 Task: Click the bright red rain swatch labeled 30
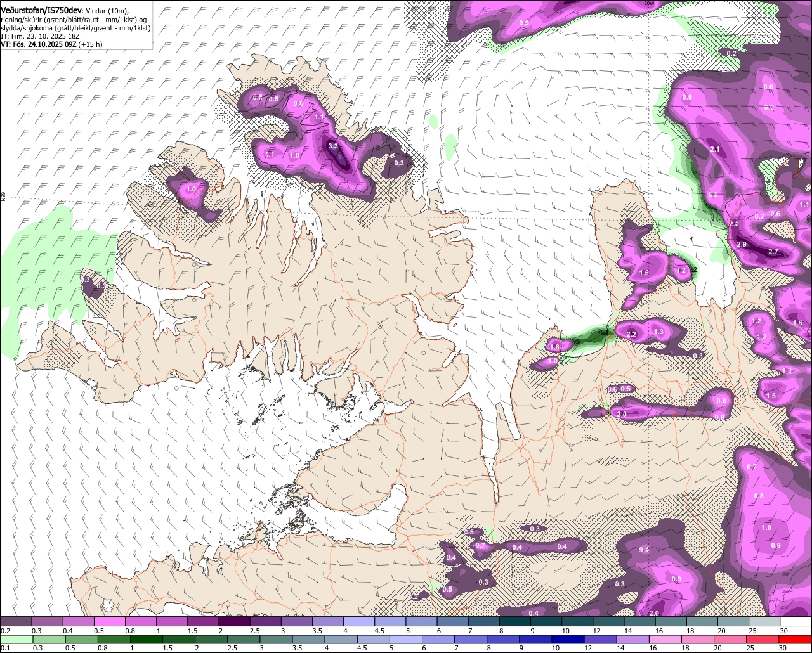pyautogui.click(x=796, y=640)
